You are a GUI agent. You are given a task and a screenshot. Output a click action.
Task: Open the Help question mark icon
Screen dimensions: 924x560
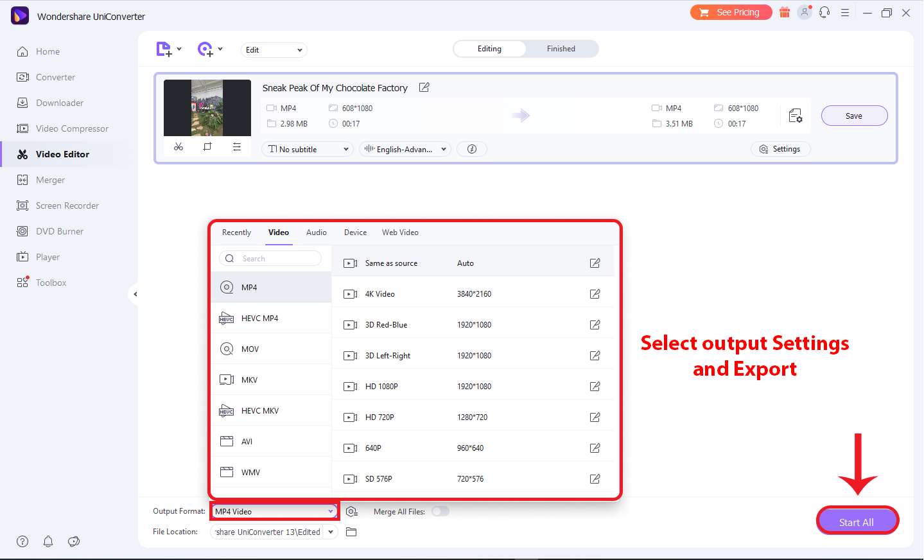(x=22, y=541)
